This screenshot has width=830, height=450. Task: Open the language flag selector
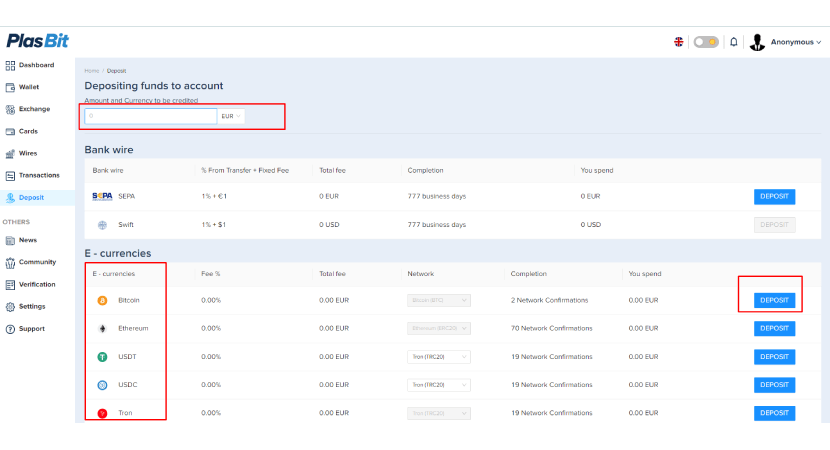(x=679, y=42)
